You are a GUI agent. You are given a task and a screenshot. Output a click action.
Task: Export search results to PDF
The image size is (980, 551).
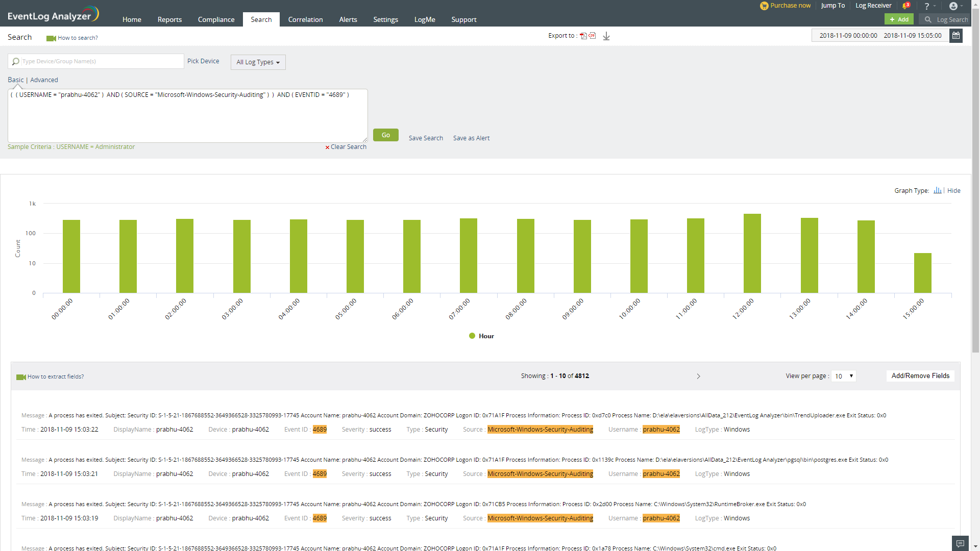(x=583, y=36)
